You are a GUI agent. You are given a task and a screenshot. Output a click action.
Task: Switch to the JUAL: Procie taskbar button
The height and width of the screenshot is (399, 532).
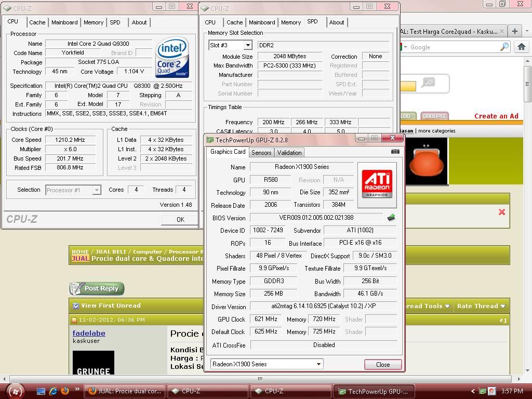[x=125, y=392]
